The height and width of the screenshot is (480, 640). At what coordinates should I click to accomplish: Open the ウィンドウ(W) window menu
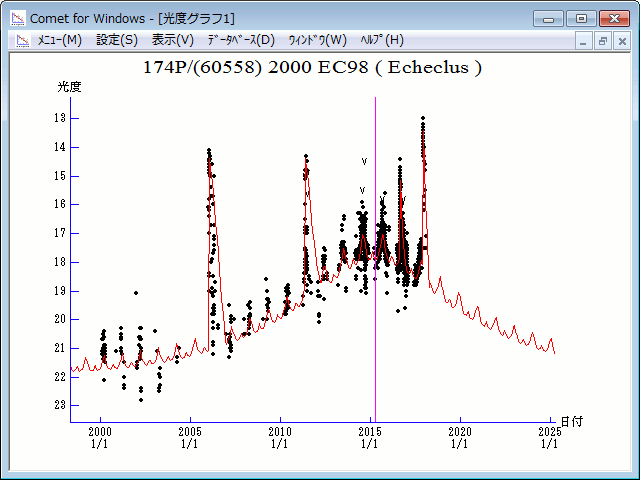pyautogui.click(x=317, y=40)
